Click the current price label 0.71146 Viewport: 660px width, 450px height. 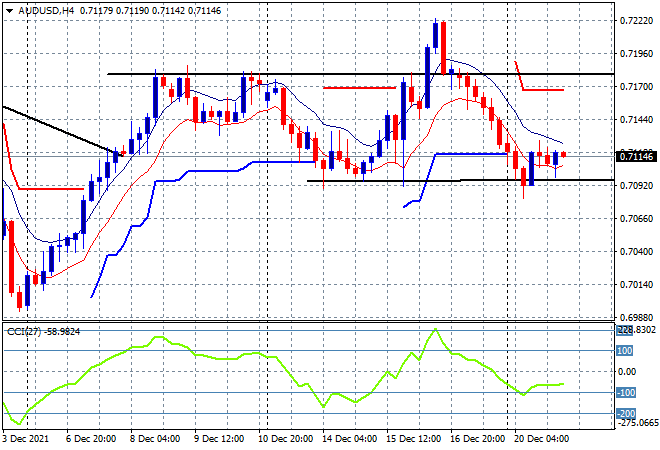pyautogui.click(x=636, y=157)
